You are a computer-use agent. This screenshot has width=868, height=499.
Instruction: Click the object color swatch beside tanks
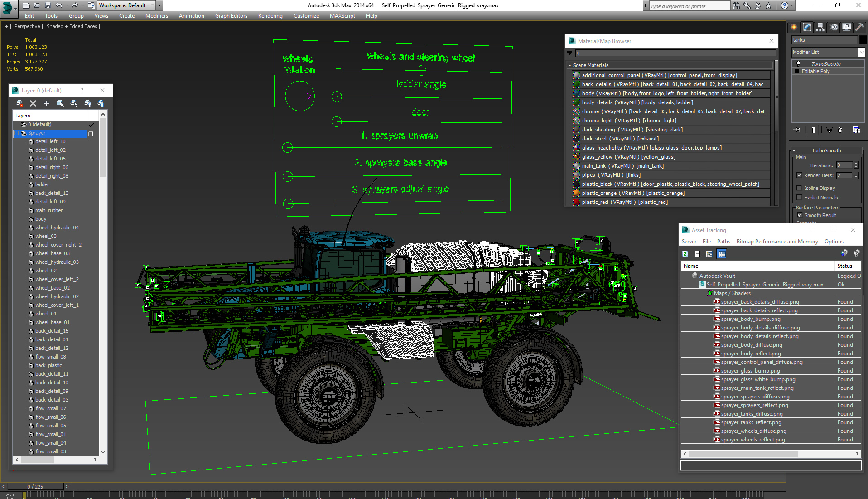tap(863, 40)
